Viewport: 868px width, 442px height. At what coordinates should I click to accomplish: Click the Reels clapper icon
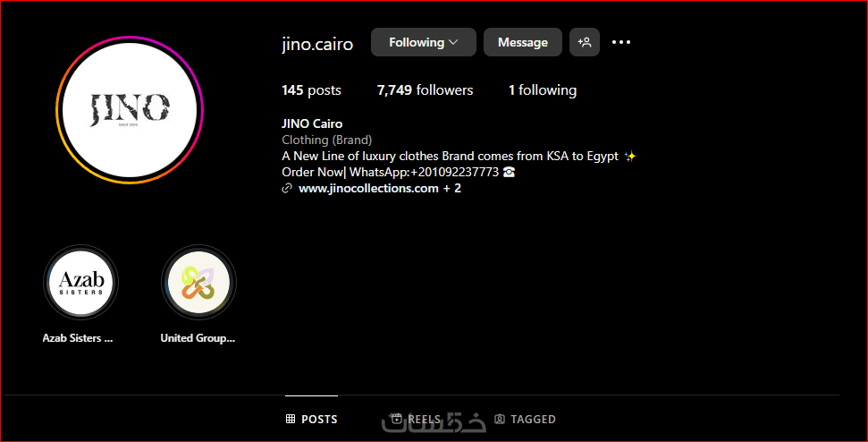click(x=396, y=419)
